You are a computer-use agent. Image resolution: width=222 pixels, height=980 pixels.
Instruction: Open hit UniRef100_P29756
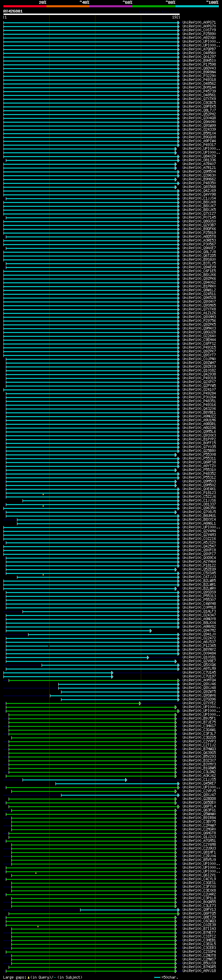coord(199,321)
